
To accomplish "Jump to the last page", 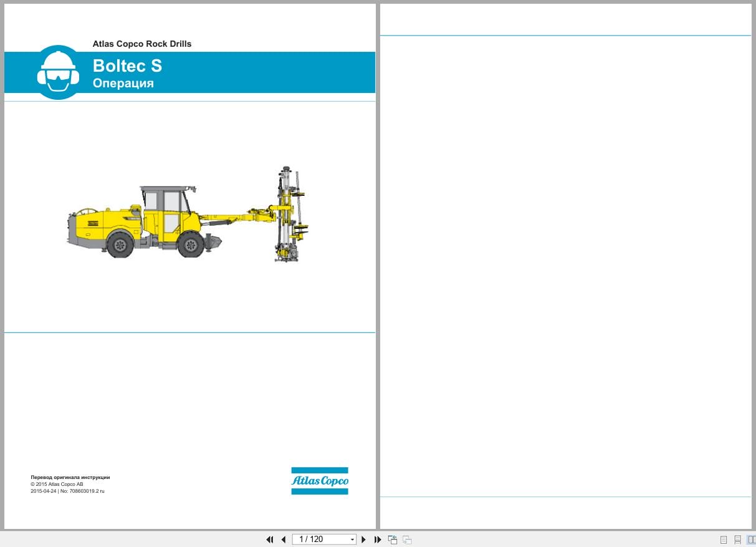I will coord(378,540).
